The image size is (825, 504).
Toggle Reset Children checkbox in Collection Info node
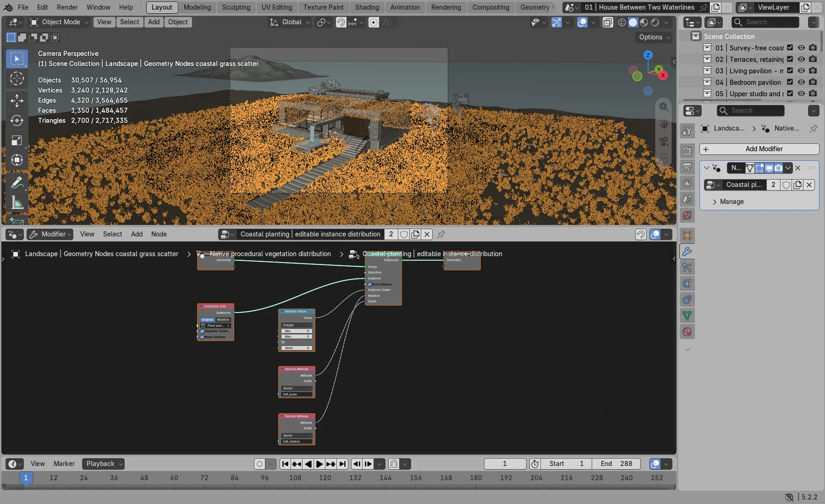coord(202,337)
